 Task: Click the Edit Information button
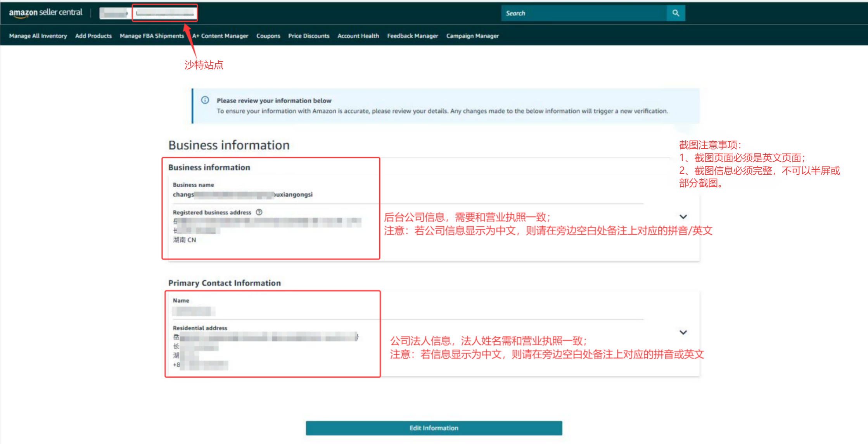(x=434, y=428)
